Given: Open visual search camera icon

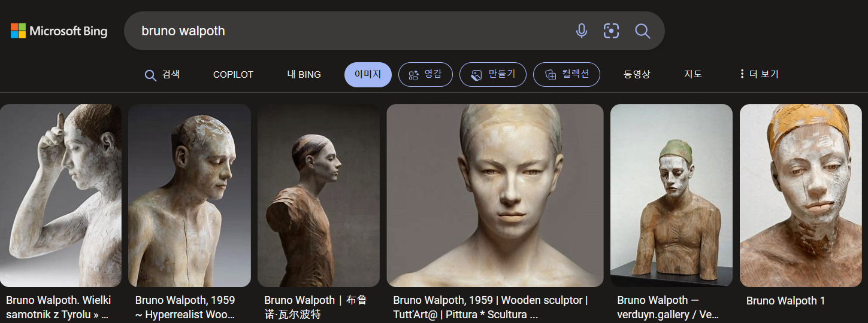Looking at the screenshot, I should pyautogui.click(x=611, y=31).
